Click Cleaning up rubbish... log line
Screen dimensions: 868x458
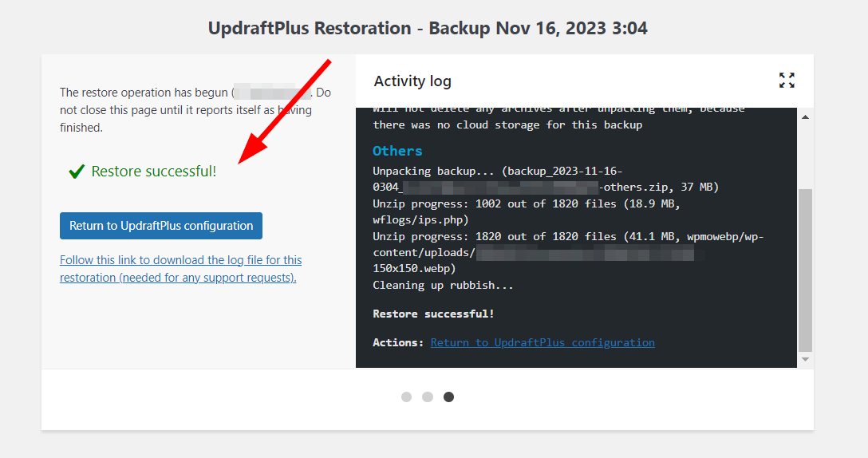point(443,285)
